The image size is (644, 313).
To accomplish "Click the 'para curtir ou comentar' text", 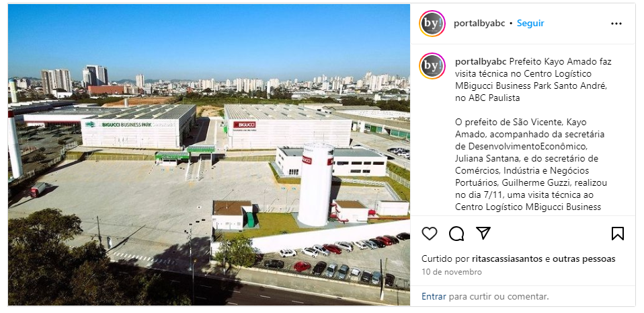I will click(x=499, y=296).
